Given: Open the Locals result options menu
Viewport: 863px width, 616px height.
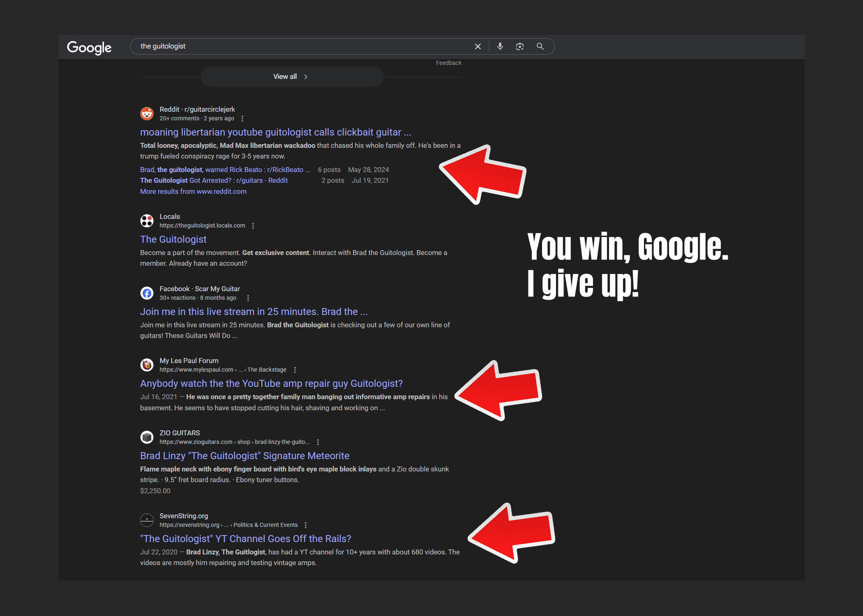Looking at the screenshot, I should pyautogui.click(x=253, y=226).
